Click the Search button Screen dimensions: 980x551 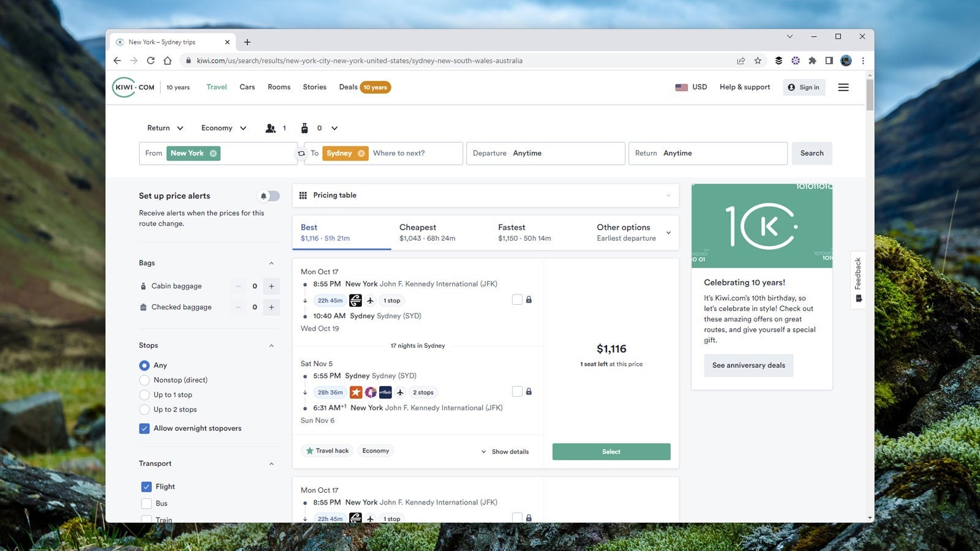pos(812,154)
